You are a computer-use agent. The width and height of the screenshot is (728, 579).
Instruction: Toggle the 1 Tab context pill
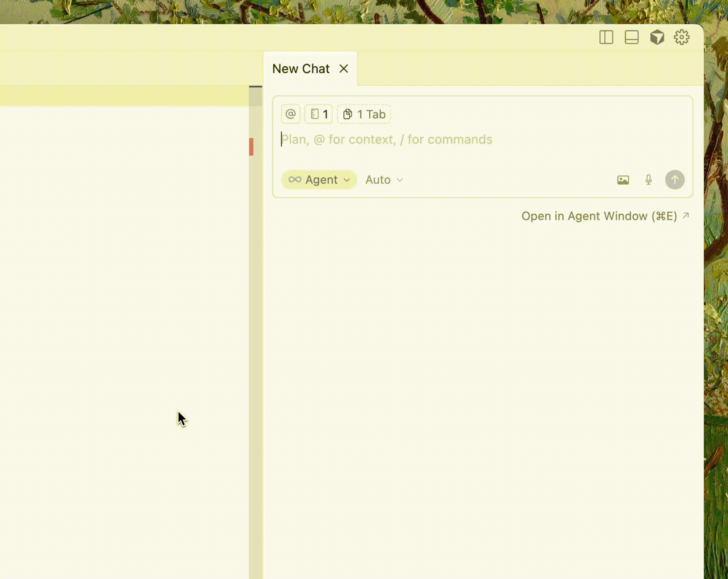pyautogui.click(x=364, y=114)
